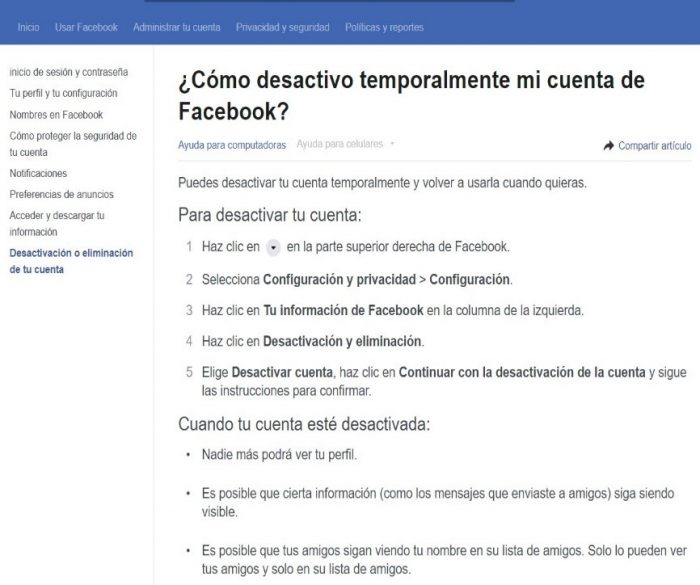Open Nombres en Facebook section
This screenshot has height=585, width=700.
coord(56,115)
